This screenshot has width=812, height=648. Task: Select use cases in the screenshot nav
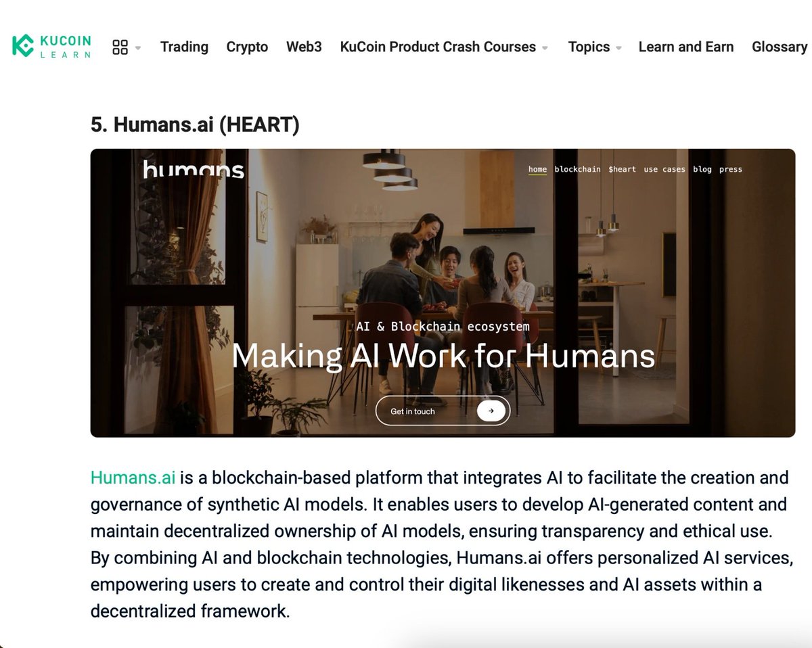pyautogui.click(x=664, y=169)
